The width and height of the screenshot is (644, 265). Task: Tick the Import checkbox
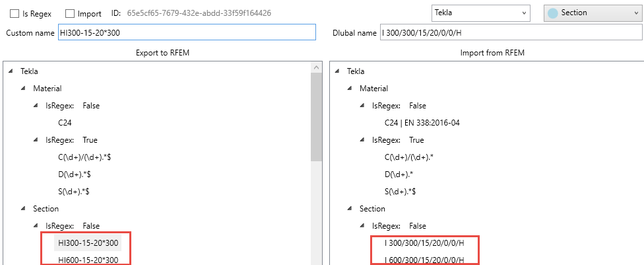[x=71, y=13]
